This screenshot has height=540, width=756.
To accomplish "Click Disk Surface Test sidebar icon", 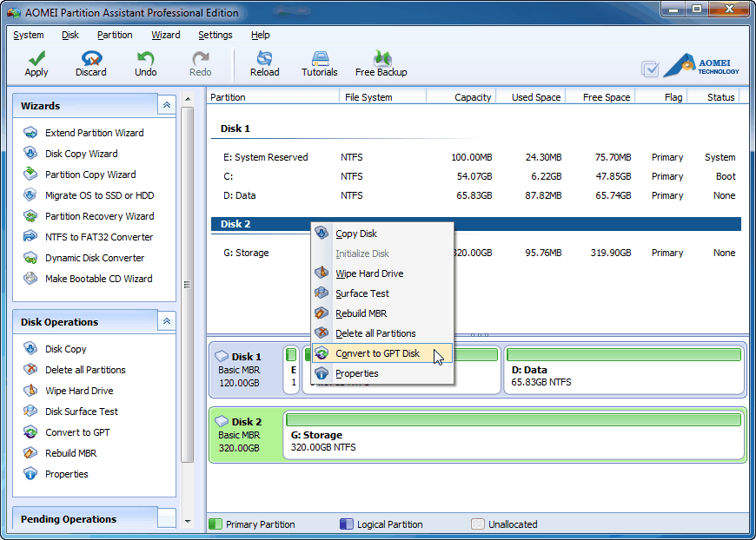I will point(30,411).
